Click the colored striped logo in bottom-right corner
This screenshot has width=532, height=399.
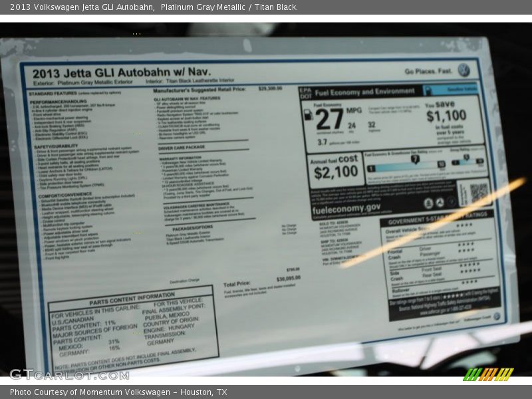pyautogui.click(x=488, y=374)
